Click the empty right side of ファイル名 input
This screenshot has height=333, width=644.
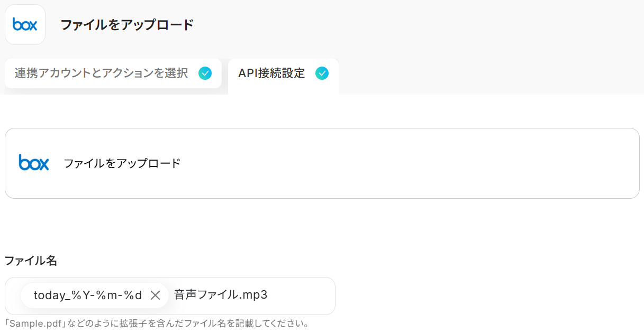(307, 295)
